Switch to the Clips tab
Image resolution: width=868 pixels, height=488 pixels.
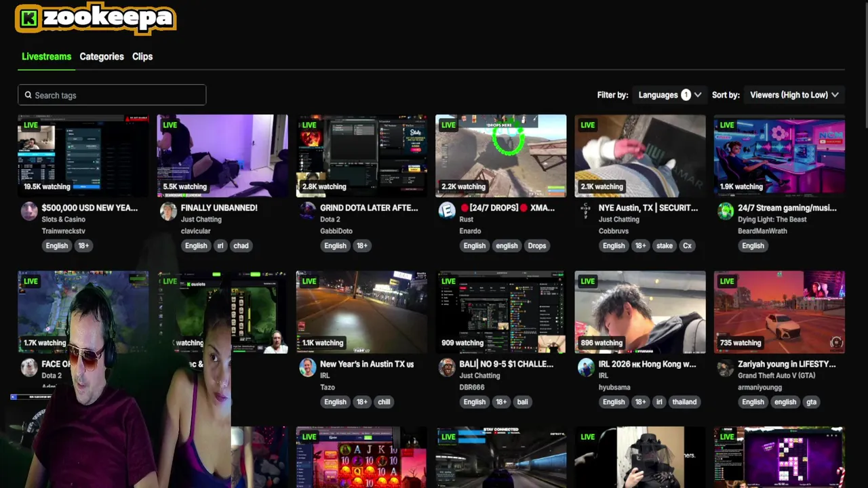[142, 56]
